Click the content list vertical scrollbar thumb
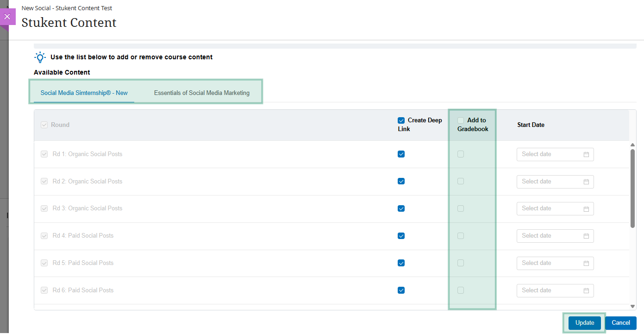644x334 pixels. click(632, 188)
